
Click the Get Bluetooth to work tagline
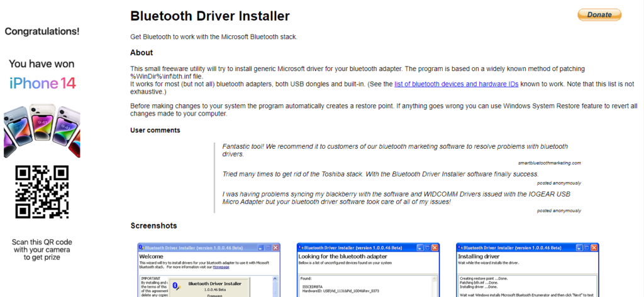point(214,36)
